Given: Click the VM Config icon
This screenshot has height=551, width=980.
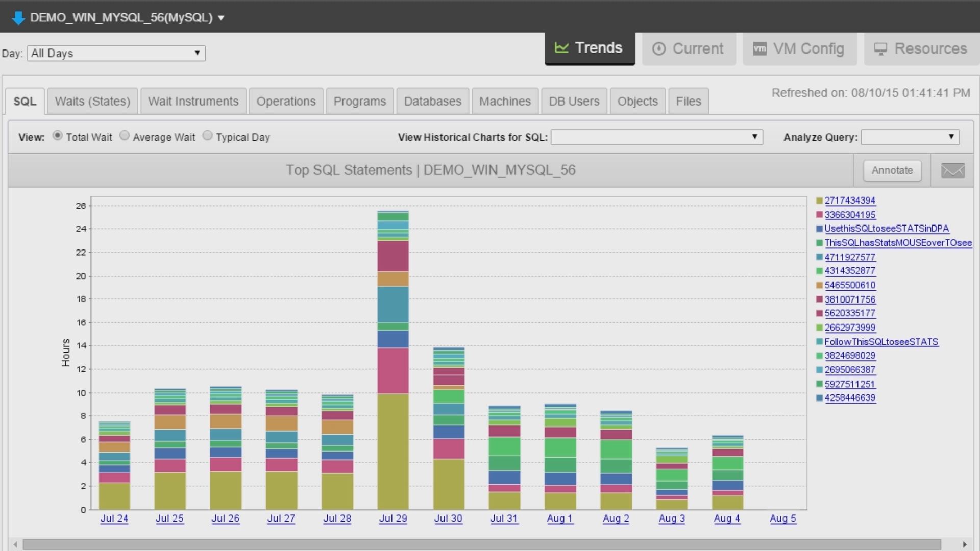Looking at the screenshot, I should (x=760, y=48).
